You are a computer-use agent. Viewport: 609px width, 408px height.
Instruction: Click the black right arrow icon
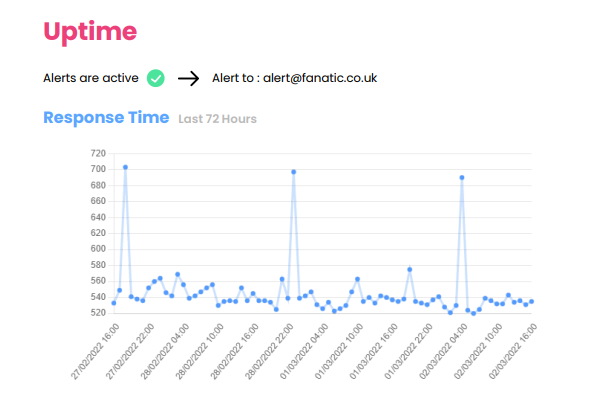[188, 78]
